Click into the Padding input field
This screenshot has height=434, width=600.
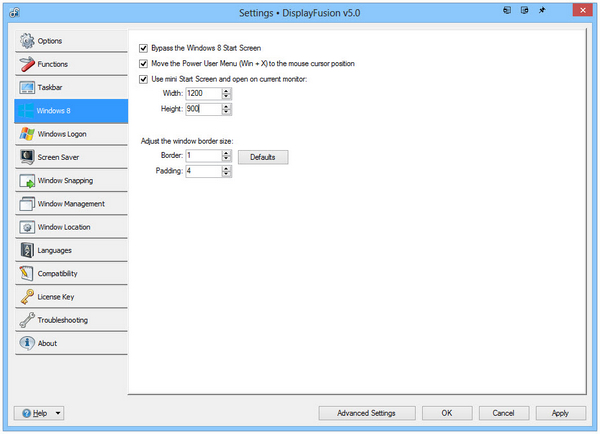(204, 171)
